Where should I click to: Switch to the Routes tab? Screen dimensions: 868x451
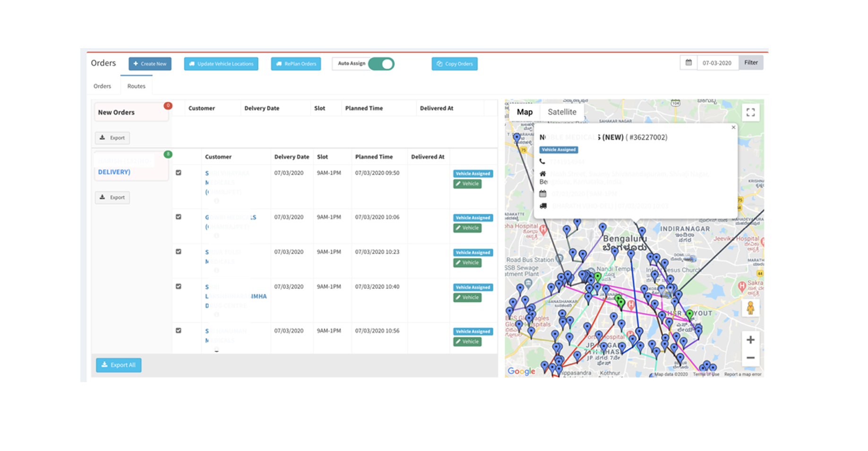tap(136, 86)
